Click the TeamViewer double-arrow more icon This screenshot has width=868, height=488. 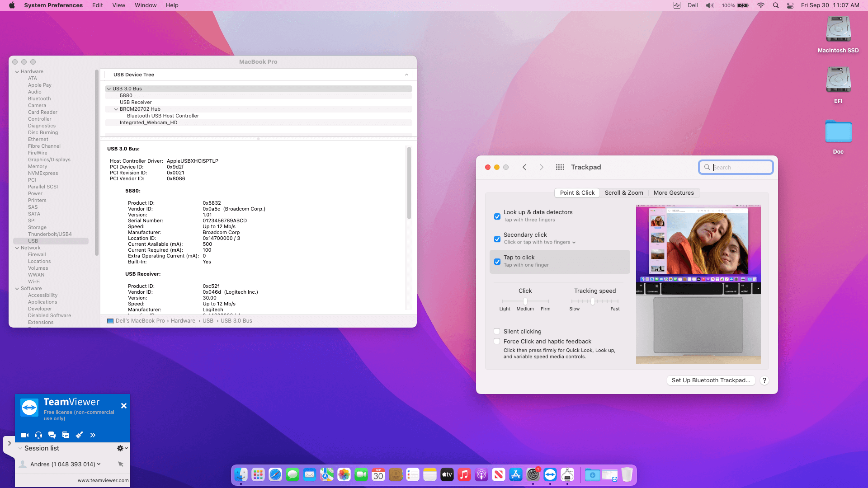coord(93,435)
